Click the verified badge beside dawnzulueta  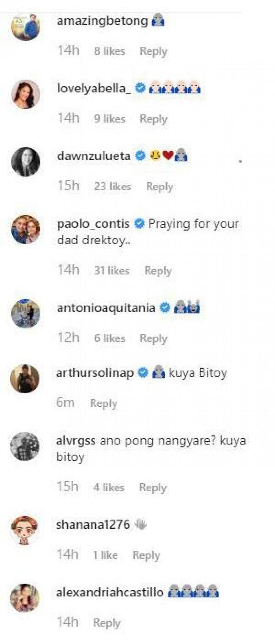tap(140, 156)
